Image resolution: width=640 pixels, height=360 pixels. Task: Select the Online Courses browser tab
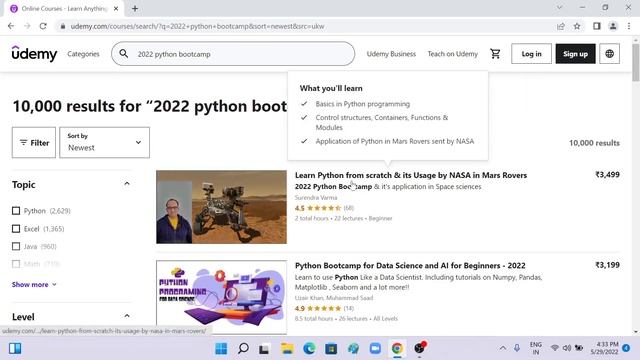pos(64,9)
